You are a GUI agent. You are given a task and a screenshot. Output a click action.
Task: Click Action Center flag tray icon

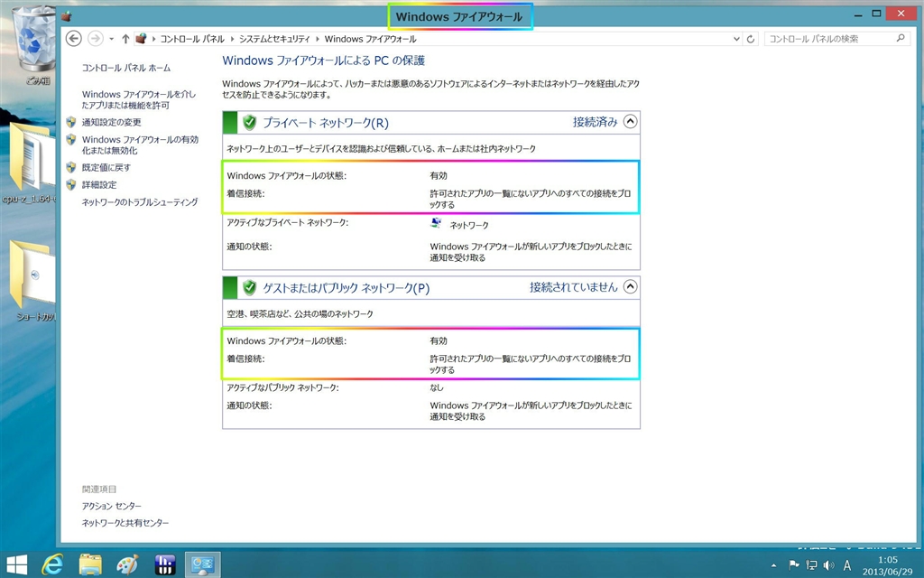pyautogui.click(x=794, y=565)
